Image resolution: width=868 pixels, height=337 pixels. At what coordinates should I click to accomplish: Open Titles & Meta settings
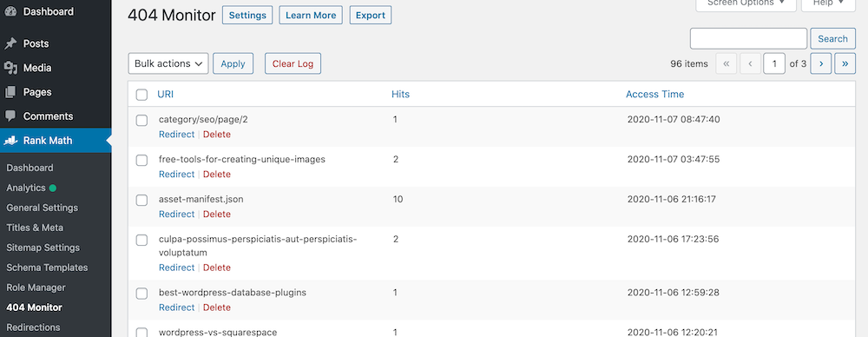[35, 228]
